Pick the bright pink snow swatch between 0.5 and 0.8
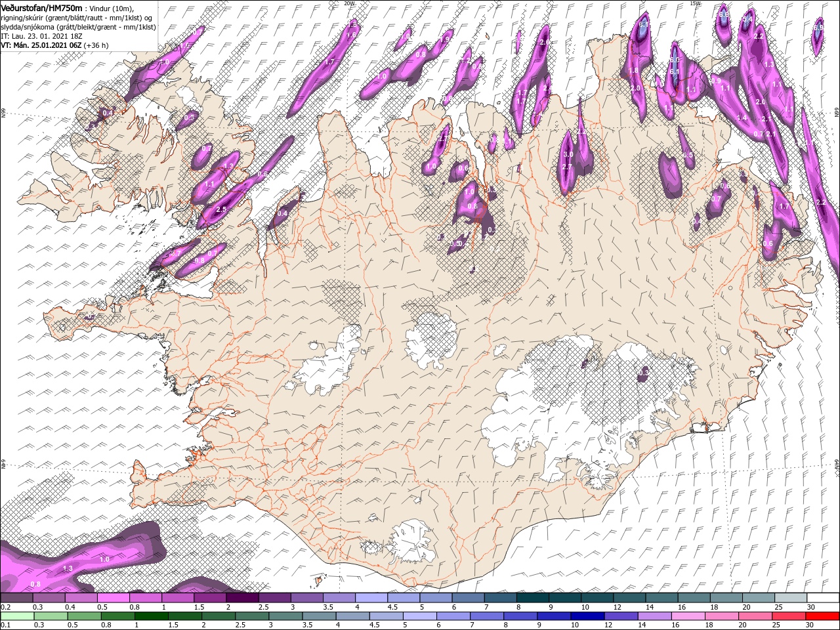The image size is (840, 630). point(113,598)
